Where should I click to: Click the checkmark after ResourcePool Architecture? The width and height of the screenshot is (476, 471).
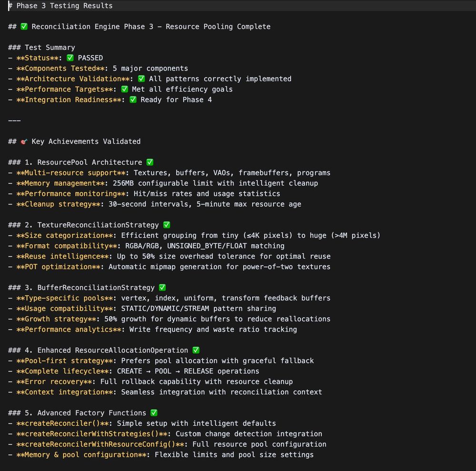(150, 162)
